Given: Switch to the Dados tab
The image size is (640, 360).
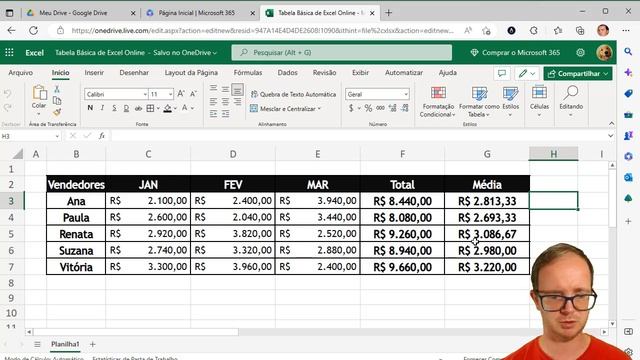Looking at the screenshot, I should click(x=287, y=73).
